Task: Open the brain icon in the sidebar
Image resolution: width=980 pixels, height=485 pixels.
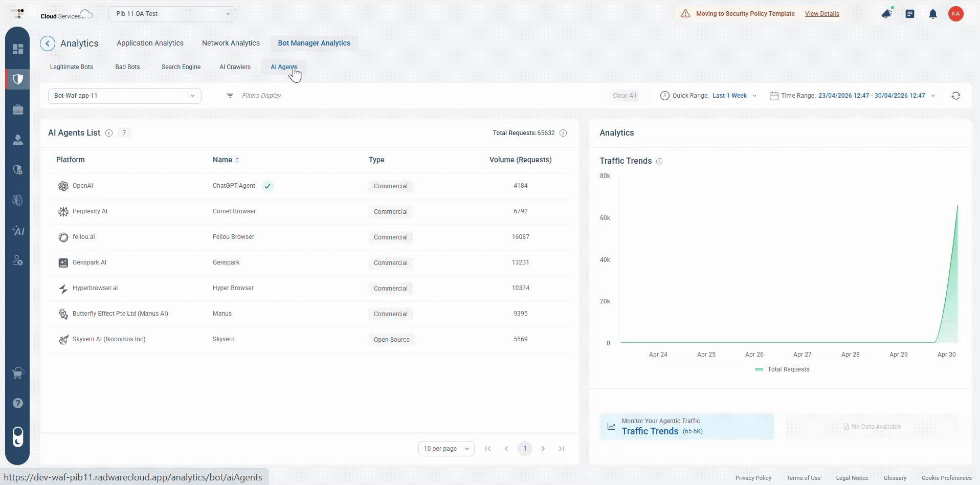Action: click(x=18, y=200)
